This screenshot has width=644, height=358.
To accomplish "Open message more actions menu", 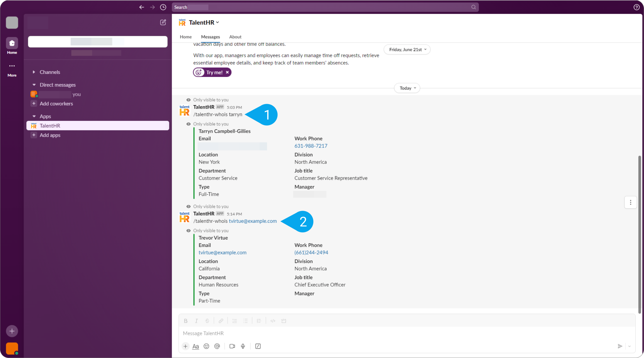I will (631, 202).
